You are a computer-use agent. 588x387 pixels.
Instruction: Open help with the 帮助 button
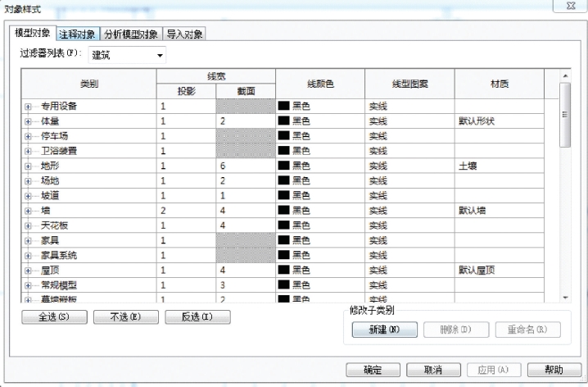(554, 370)
